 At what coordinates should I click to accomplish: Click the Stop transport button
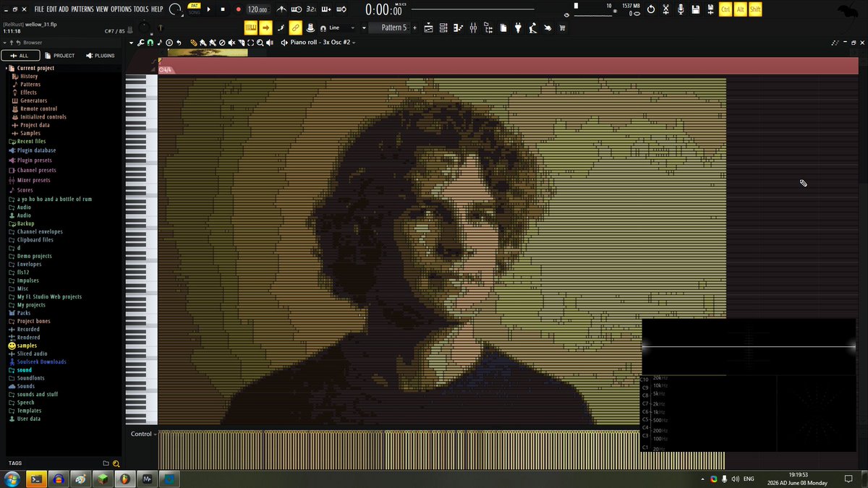coord(223,9)
